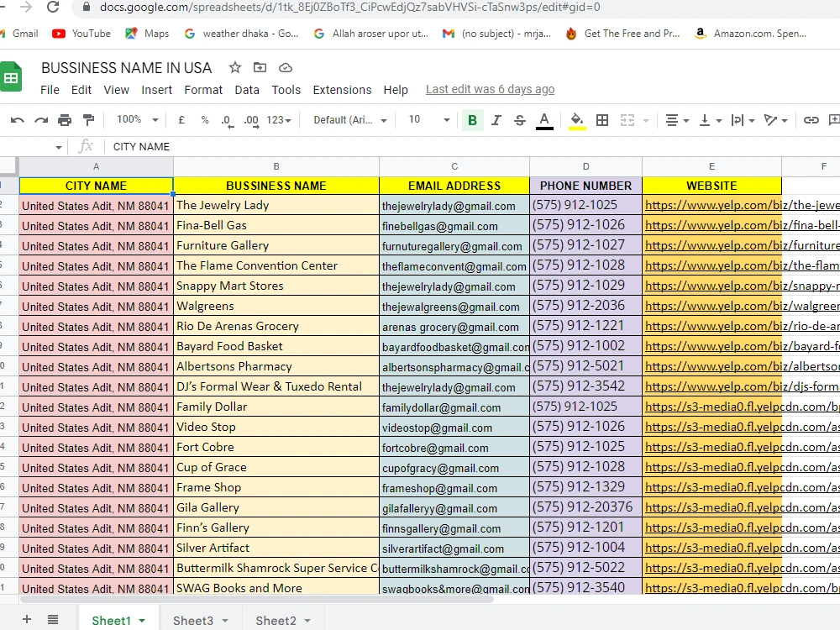
Task: Open the View menu
Action: tap(116, 90)
